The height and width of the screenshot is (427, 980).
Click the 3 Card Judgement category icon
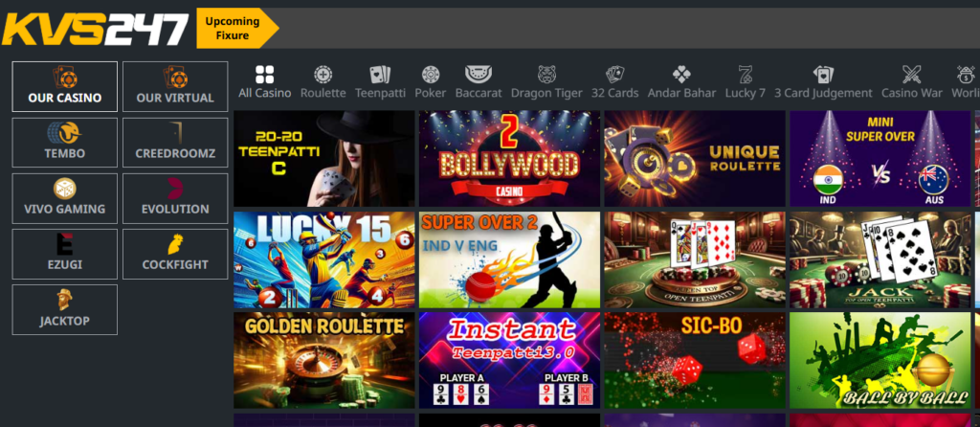[x=823, y=75]
